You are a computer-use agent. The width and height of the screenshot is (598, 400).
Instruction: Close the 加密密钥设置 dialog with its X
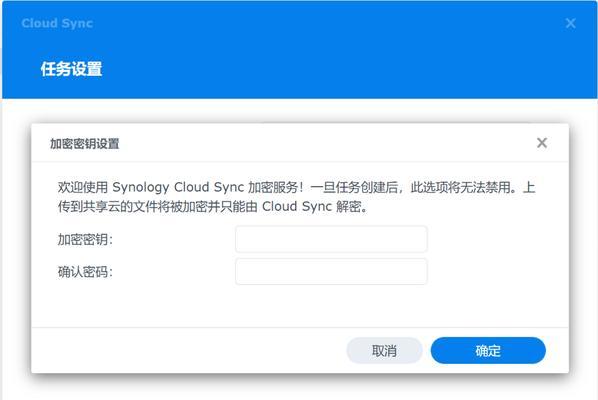[542, 143]
